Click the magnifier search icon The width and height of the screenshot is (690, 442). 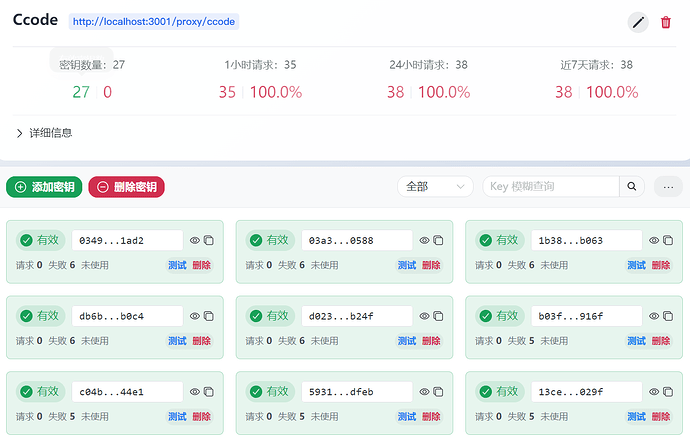pos(631,187)
